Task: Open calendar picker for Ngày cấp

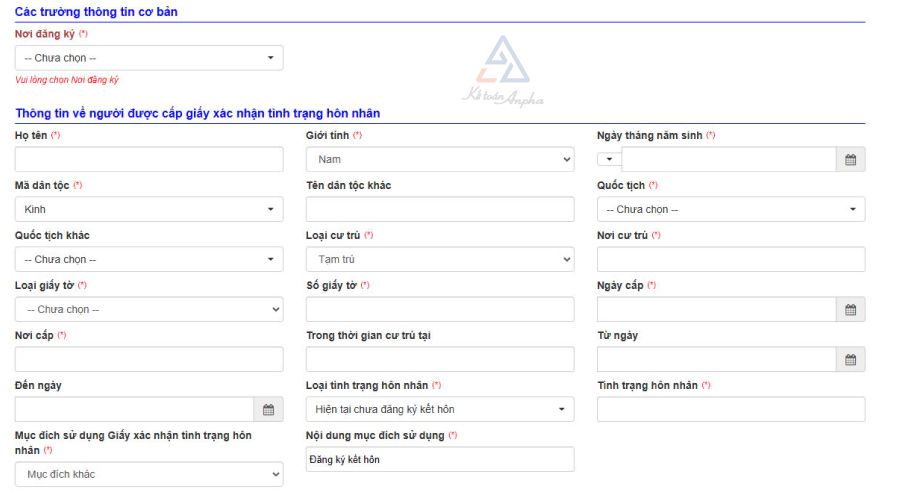Action: pyautogui.click(x=850, y=310)
